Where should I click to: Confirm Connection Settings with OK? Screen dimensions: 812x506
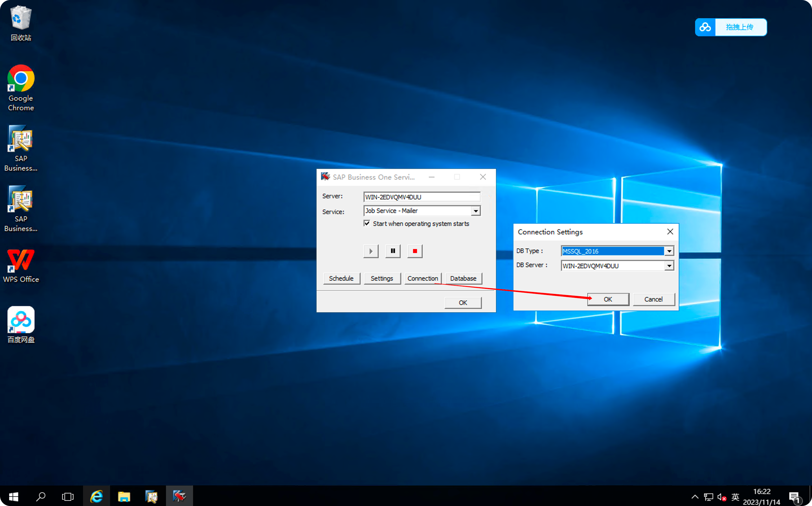pyautogui.click(x=608, y=299)
